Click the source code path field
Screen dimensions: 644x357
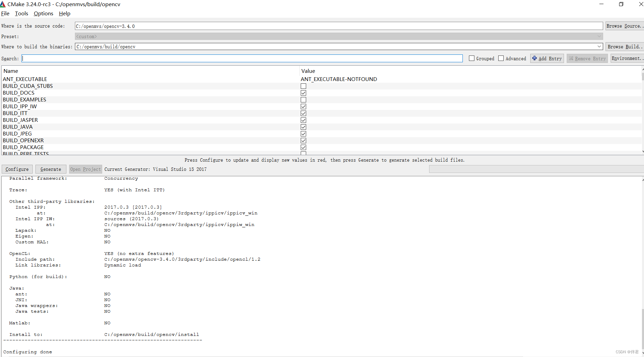pyautogui.click(x=339, y=26)
